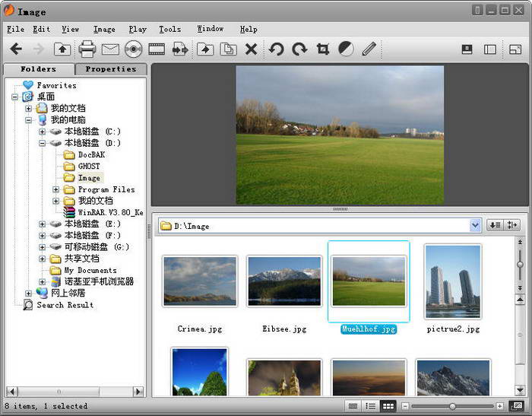This screenshot has width=532, height=416.
Task: Open the D:\Image path dropdown
Action: (x=475, y=225)
